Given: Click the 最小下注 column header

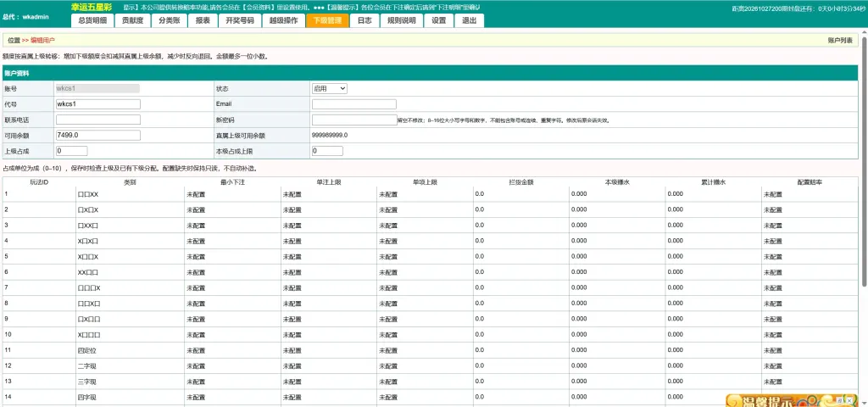Looking at the screenshot, I should click(x=232, y=181).
